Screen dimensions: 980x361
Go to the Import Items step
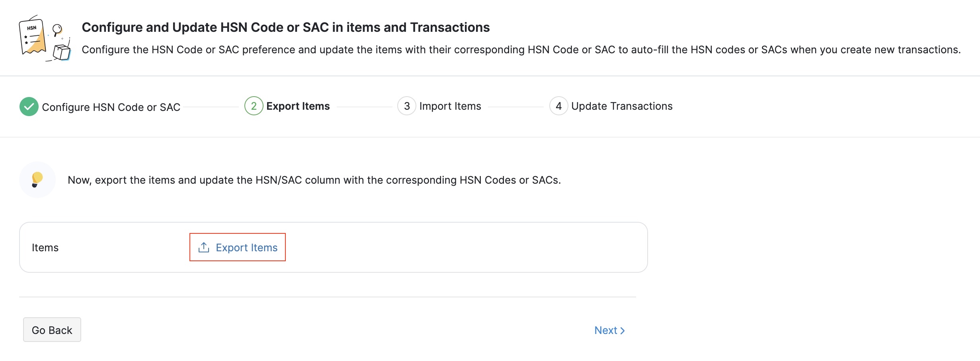(x=450, y=106)
